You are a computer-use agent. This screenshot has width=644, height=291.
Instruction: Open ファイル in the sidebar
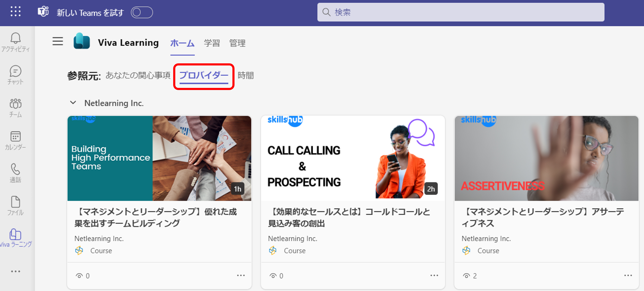16,206
